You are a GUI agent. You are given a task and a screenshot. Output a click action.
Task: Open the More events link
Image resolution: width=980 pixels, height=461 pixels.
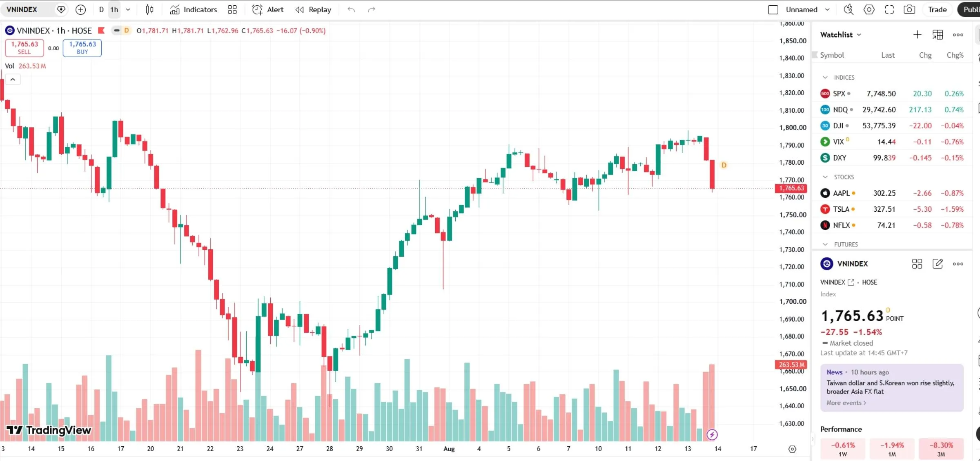click(846, 403)
